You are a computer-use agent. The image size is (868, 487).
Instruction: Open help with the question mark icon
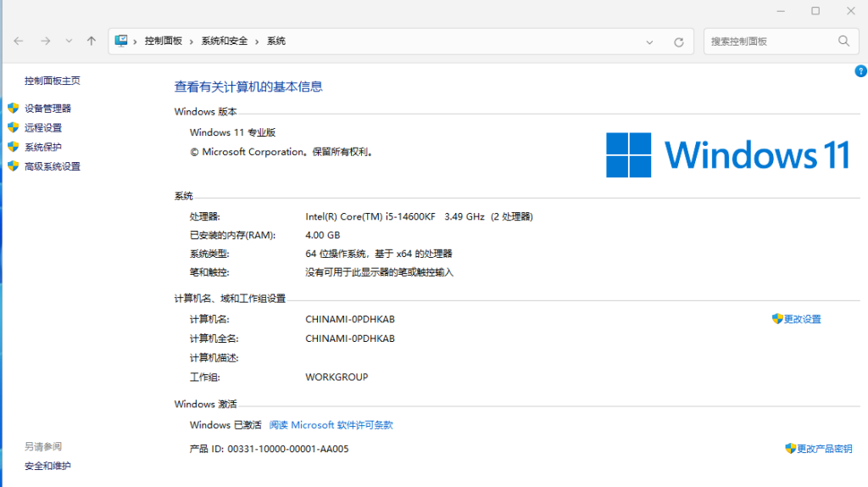[861, 71]
